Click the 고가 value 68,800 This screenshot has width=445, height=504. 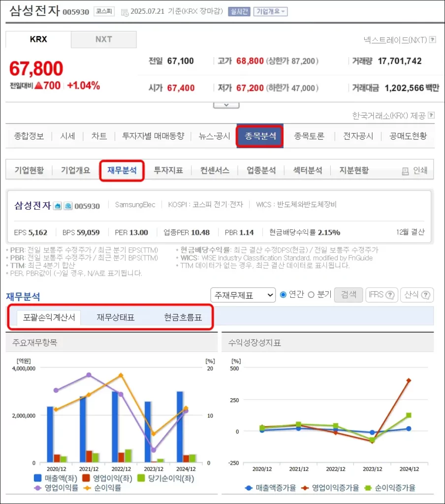coord(250,61)
